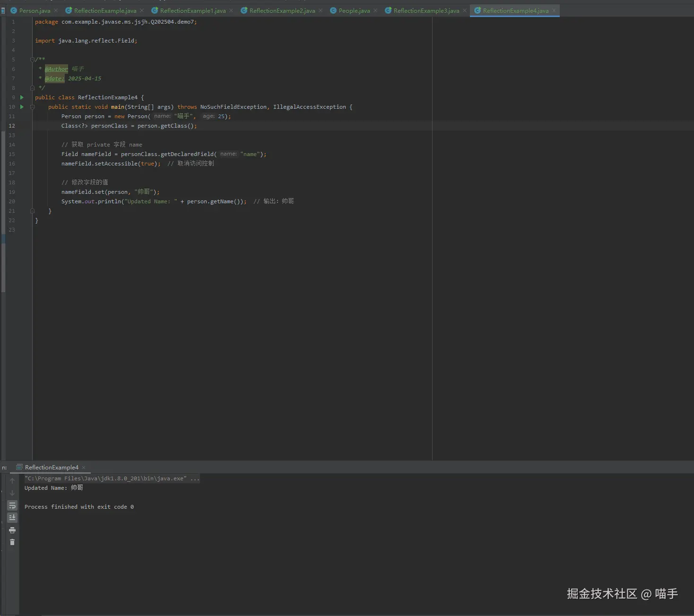Close the ReflectionExample4 run tab
Screen dimensions: 694x616
pyautogui.click(x=84, y=468)
